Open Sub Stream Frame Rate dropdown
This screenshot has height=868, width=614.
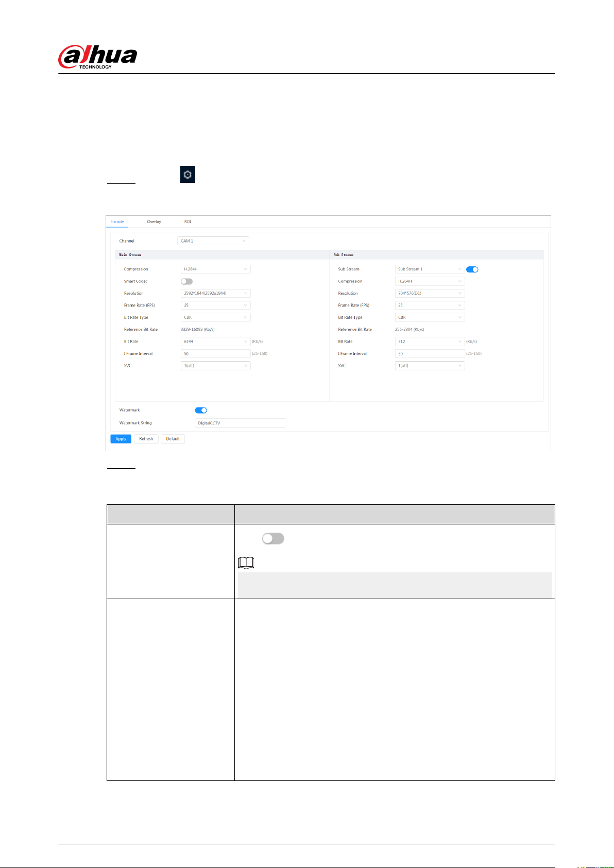[x=430, y=305]
